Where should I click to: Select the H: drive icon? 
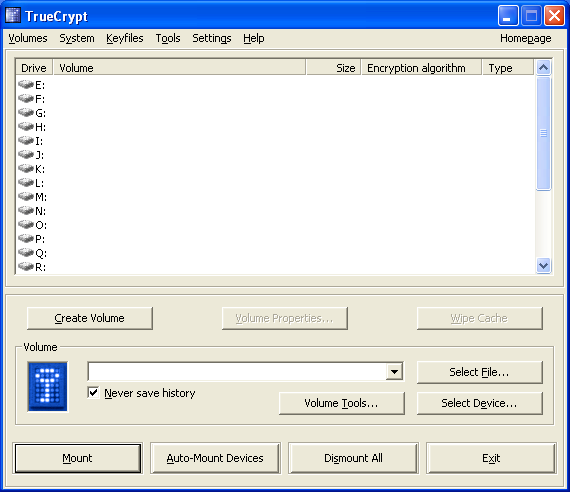[26, 126]
